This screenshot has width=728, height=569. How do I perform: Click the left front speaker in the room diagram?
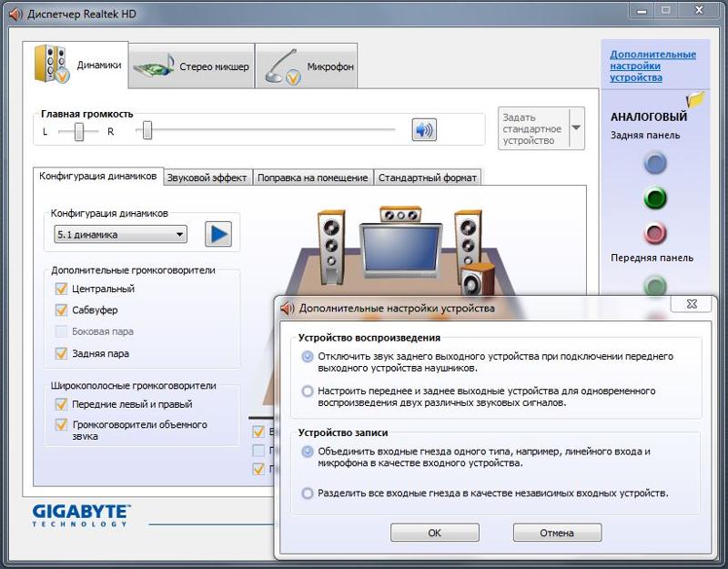[331, 246]
